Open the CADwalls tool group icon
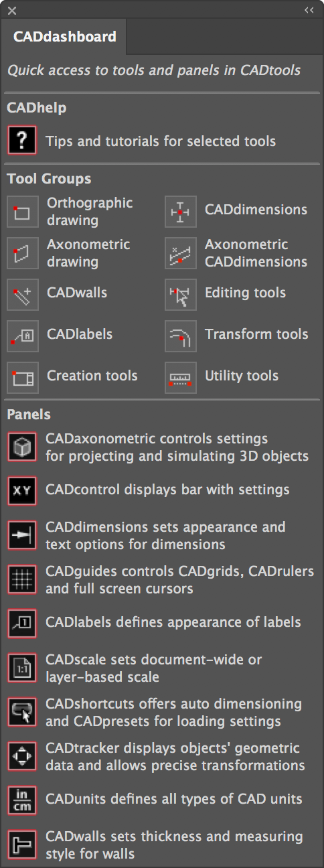Screen dimensions: 324x868 pos(23,295)
